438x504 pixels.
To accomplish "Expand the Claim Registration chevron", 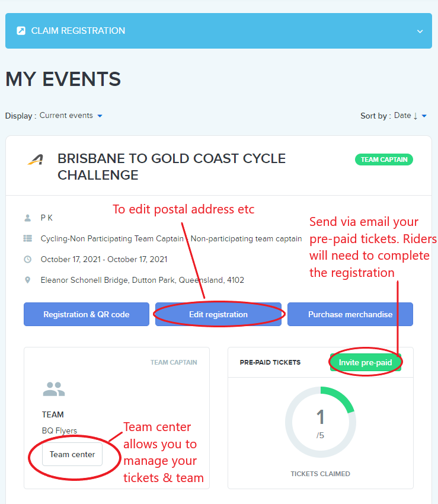I will coord(420,31).
